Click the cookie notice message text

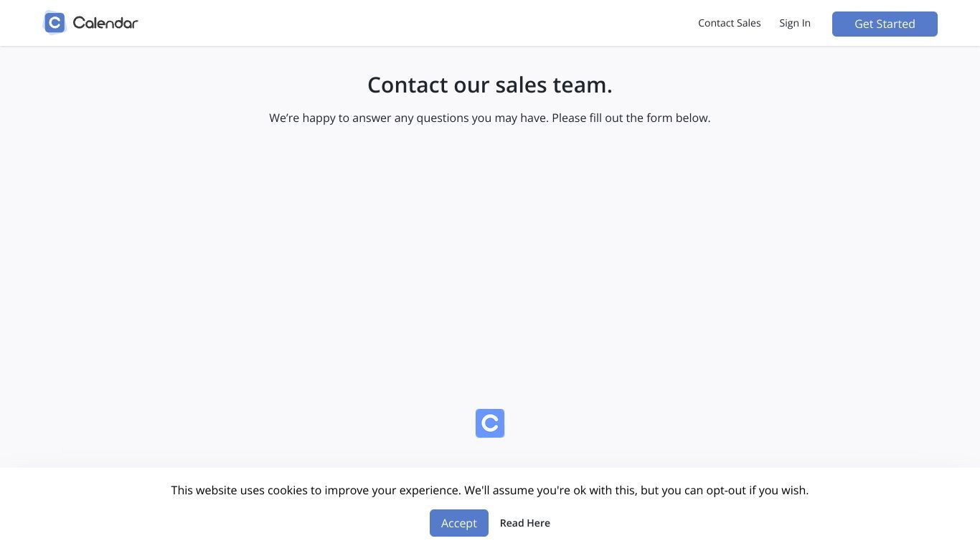[490, 490]
